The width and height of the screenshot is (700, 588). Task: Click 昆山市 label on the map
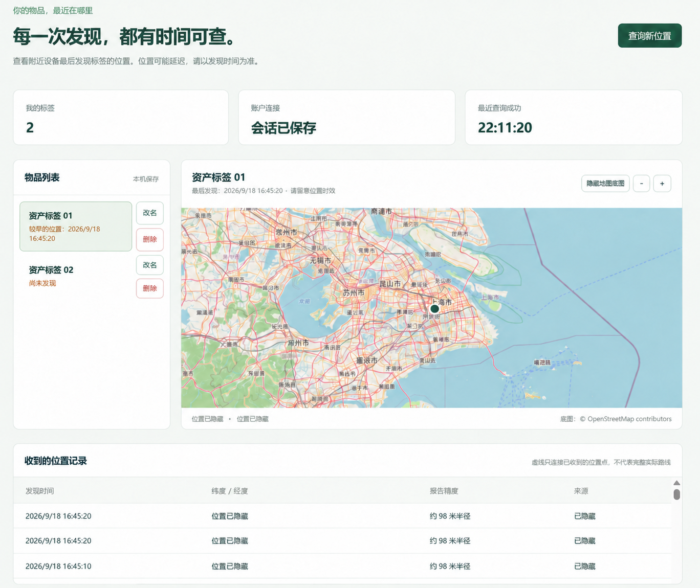[390, 284]
